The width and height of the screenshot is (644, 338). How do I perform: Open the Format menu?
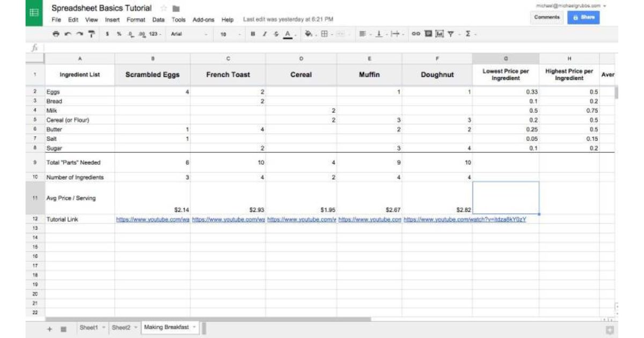(136, 20)
